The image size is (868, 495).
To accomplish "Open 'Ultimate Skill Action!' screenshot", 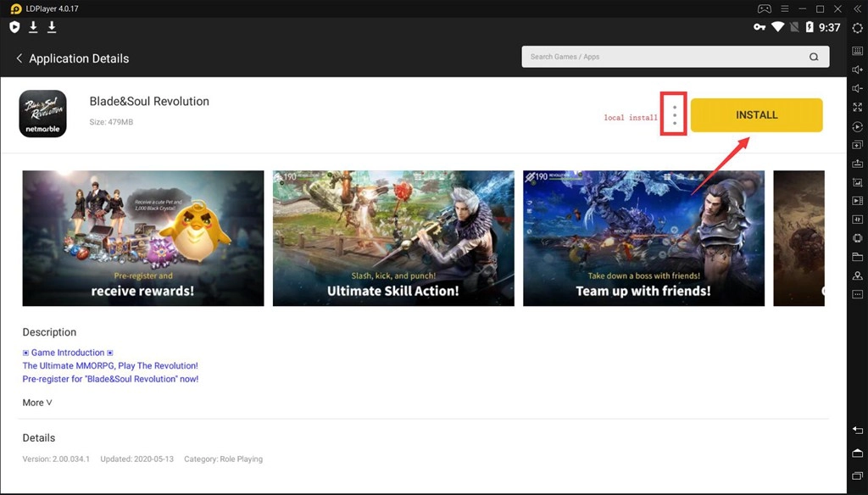I will [393, 238].
